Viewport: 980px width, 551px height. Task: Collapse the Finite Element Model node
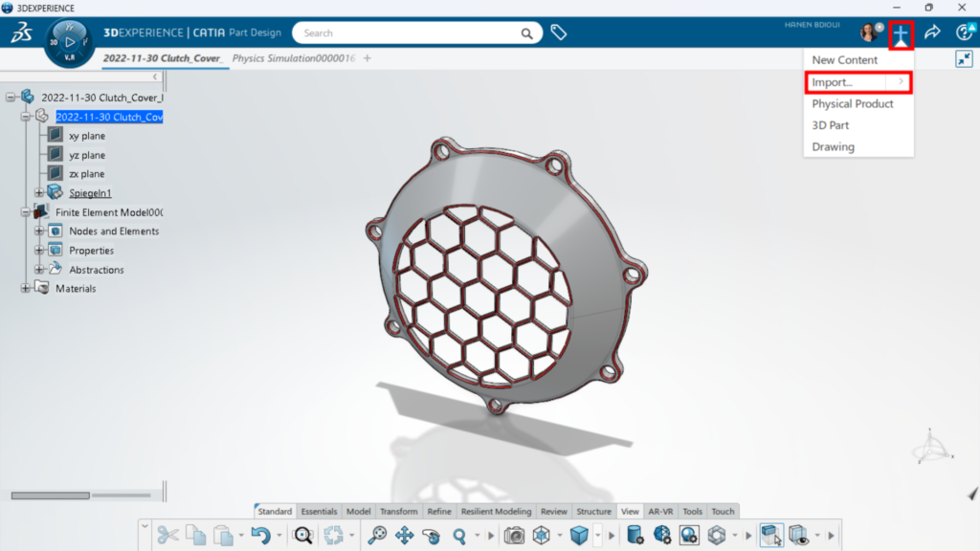(x=25, y=212)
